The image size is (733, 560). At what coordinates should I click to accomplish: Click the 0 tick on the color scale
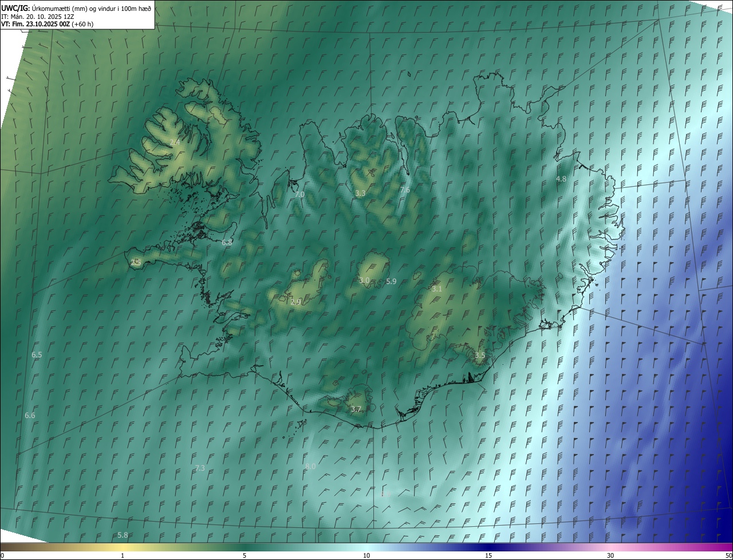2,556
